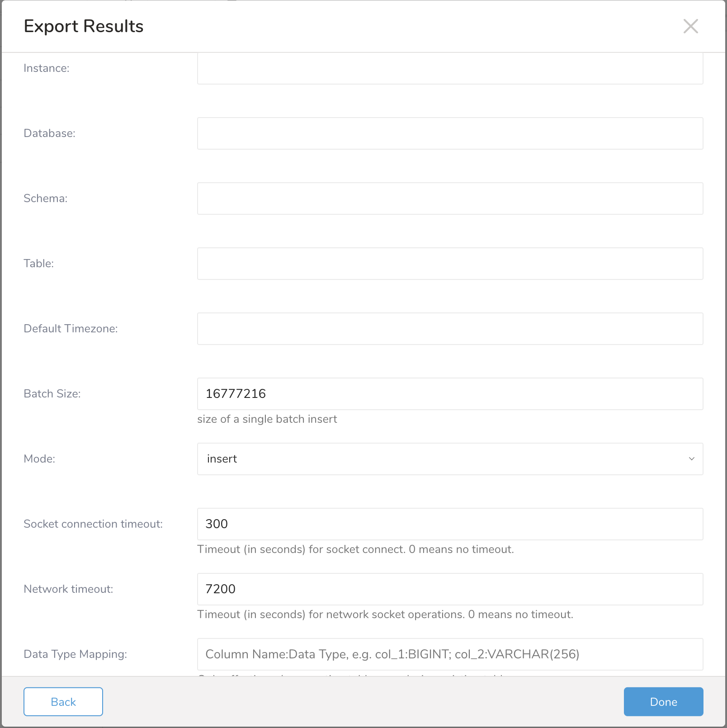727x728 pixels.
Task: Click the Batch Size field containing 16777216
Action: point(450,394)
